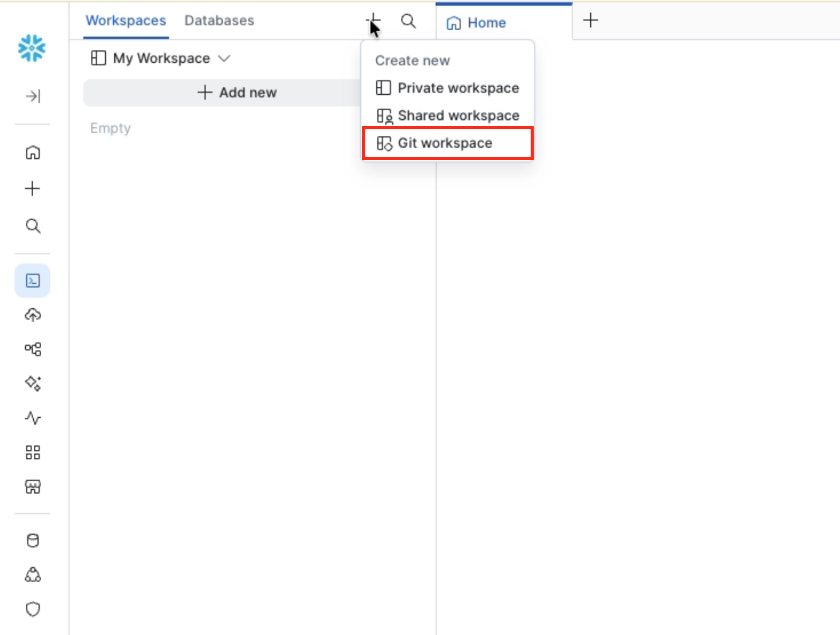Image resolution: width=840 pixels, height=635 pixels.
Task: Click the 'Empty' placeholder text
Action: tap(111, 128)
